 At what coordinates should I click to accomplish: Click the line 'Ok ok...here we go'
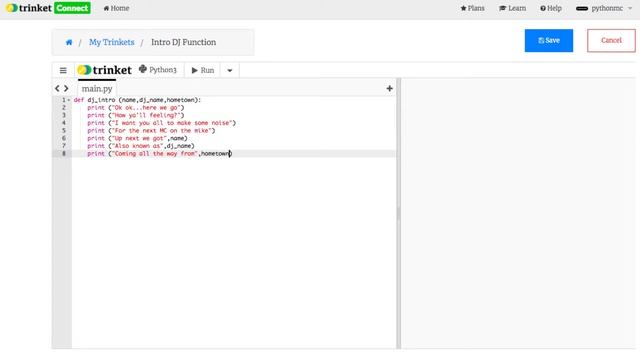[x=136, y=108]
